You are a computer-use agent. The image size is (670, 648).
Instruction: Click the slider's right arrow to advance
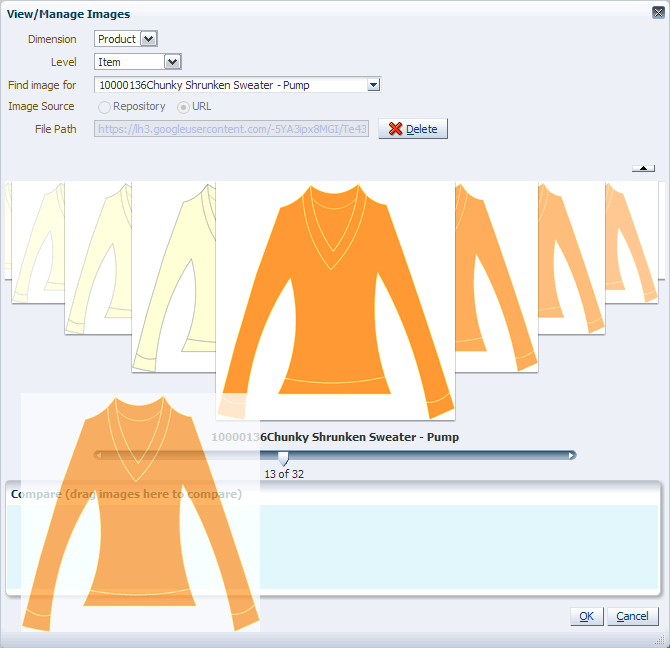pos(572,455)
